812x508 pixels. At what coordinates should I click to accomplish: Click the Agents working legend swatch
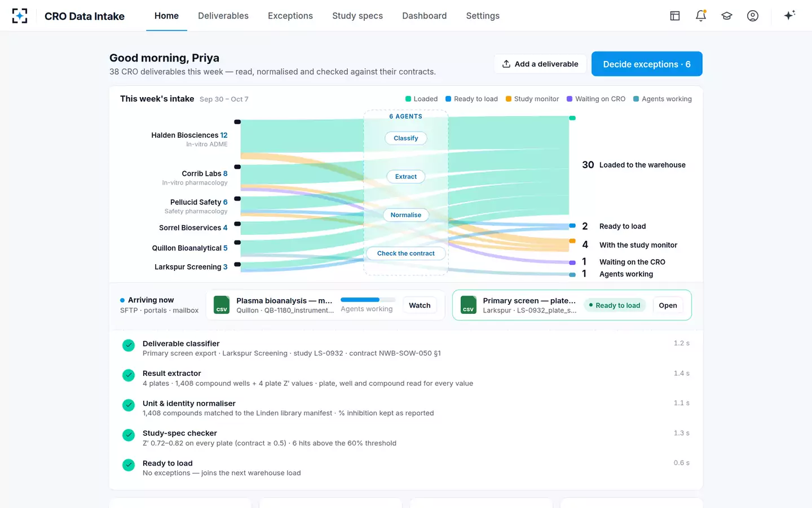636,99
